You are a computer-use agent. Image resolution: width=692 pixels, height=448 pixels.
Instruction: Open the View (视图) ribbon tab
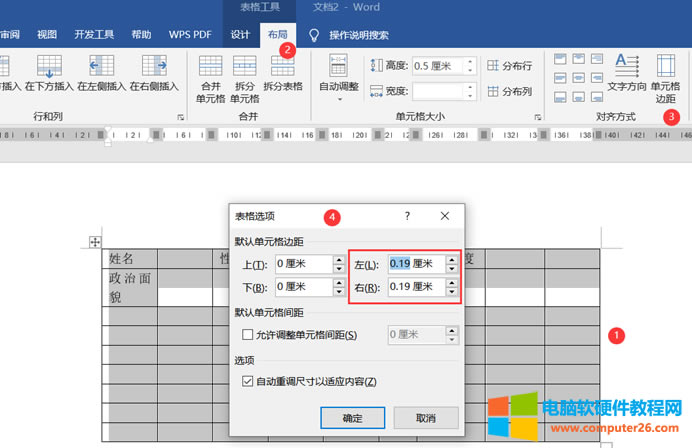(x=47, y=34)
